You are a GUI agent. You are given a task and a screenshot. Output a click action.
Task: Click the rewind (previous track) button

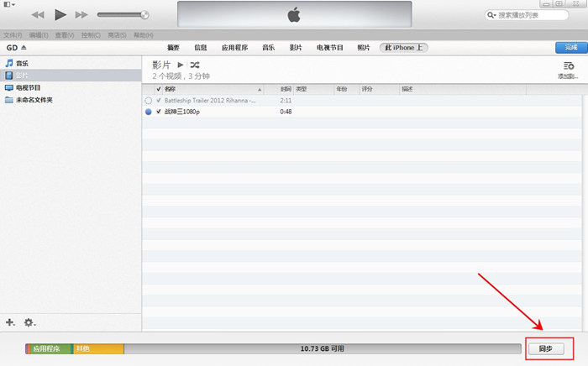tap(38, 15)
